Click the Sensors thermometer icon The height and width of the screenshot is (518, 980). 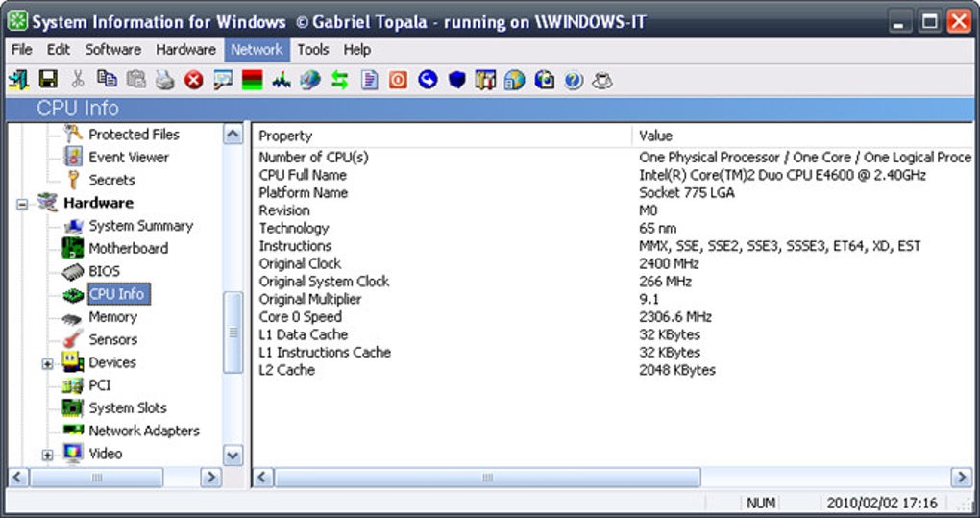tap(72, 339)
